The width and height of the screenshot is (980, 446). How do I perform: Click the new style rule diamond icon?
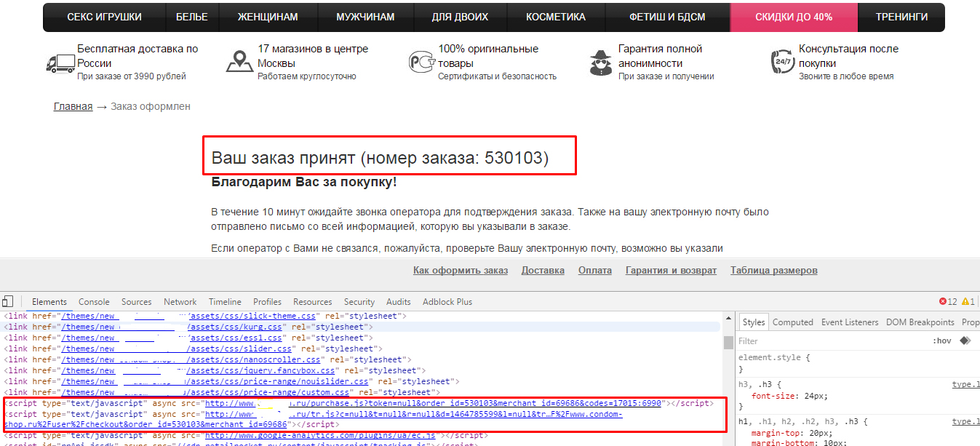tap(965, 341)
